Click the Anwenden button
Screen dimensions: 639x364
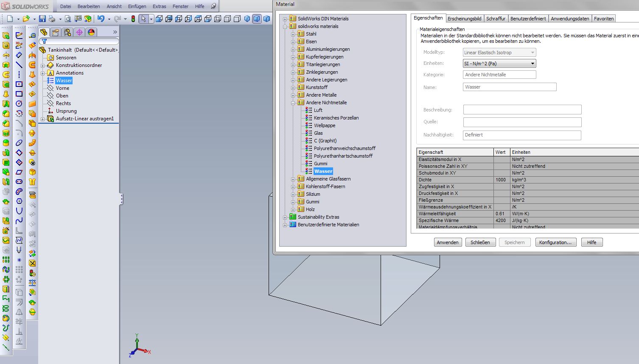click(x=448, y=242)
